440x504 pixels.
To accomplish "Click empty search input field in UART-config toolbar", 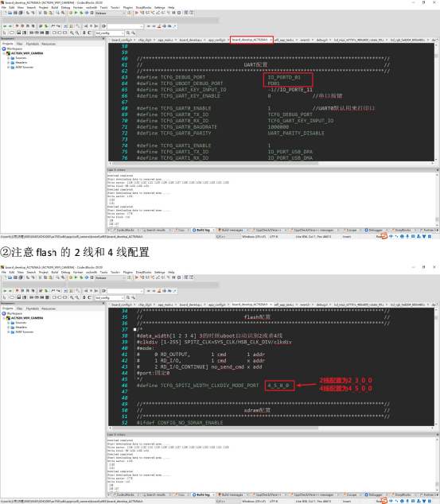I will coord(125,26).
